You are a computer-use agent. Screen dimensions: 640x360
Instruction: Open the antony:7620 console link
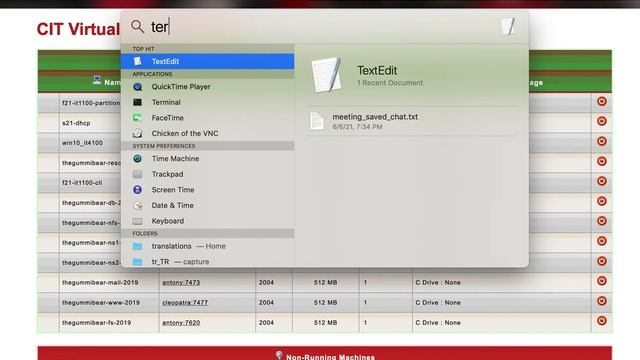181,322
